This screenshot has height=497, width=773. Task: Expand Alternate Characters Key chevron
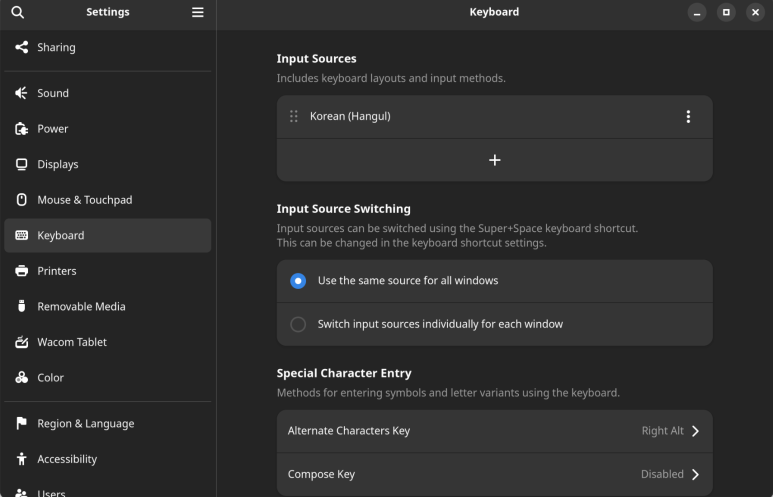[695, 431]
